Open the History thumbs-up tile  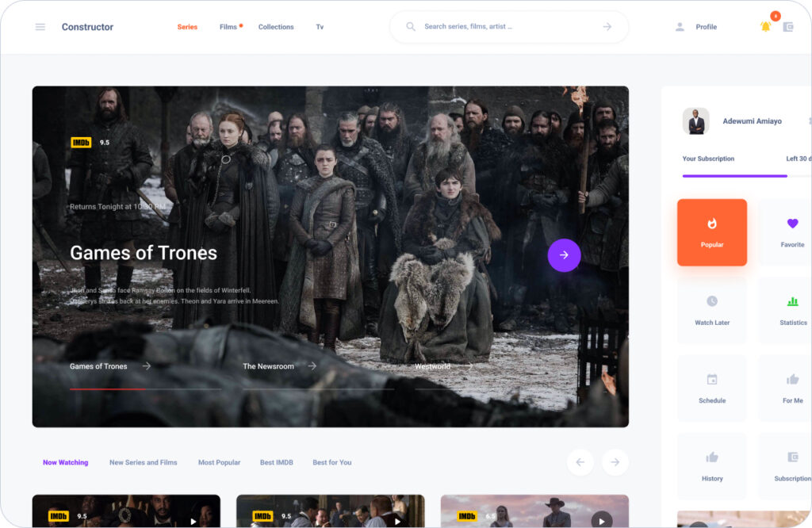712,465
